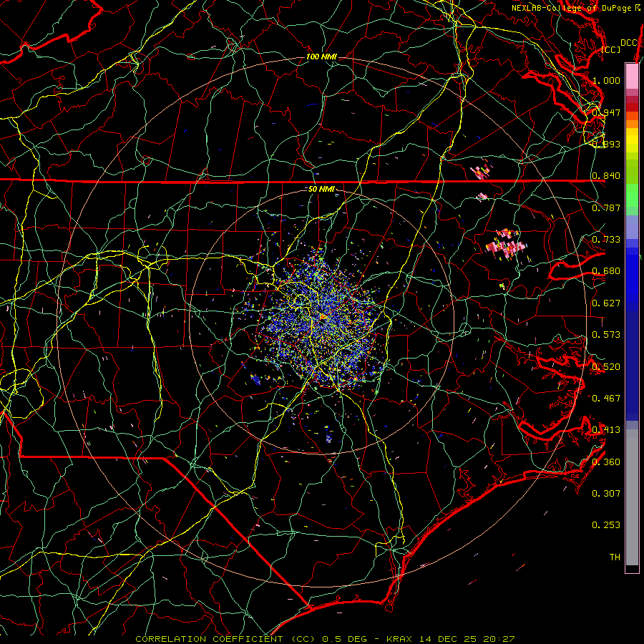Viewport: 644px width, 644px height.
Task: Click the DCC label above the legend
Action: [x=629, y=42]
